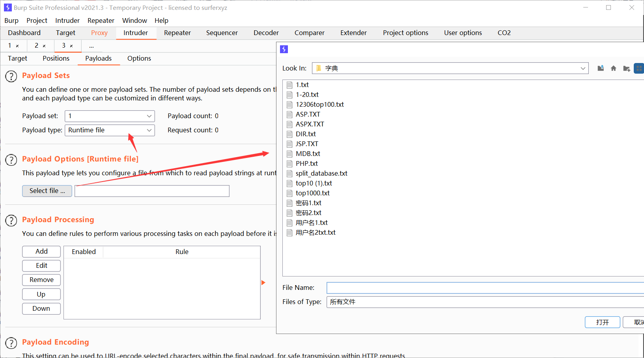
Task: Switch to the Target main tab
Action: (x=65, y=33)
